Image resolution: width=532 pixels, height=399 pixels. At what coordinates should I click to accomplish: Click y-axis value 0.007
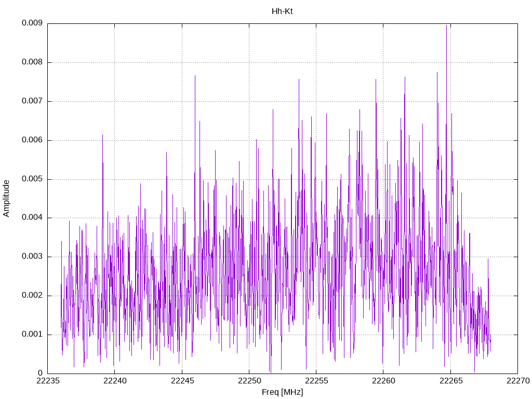coord(32,101)
